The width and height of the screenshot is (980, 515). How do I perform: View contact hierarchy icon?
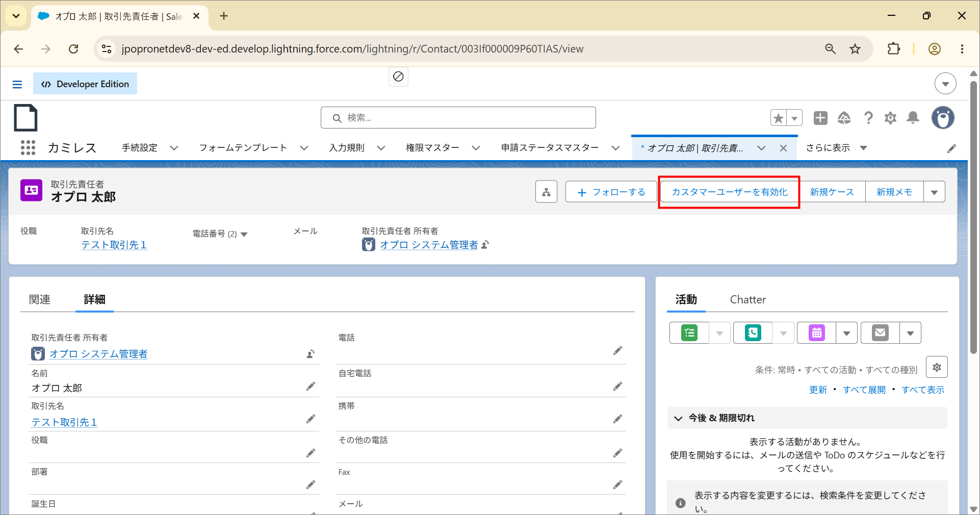coord(546,192)
